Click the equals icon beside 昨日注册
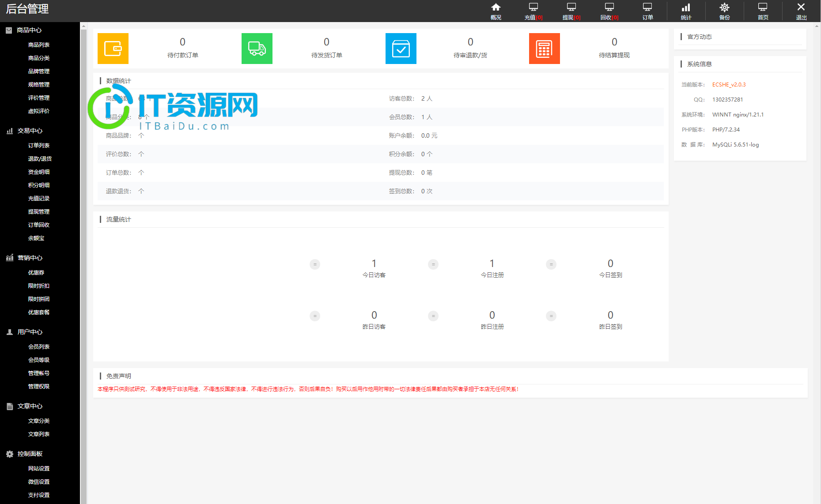The height and width of the screenshot is (504, 821). point(433,316)
